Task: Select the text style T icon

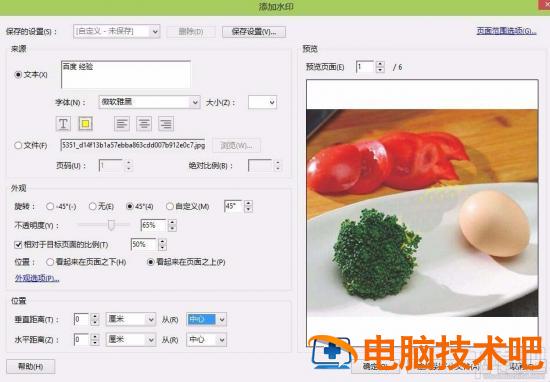Action: click(x=63, y=123)
